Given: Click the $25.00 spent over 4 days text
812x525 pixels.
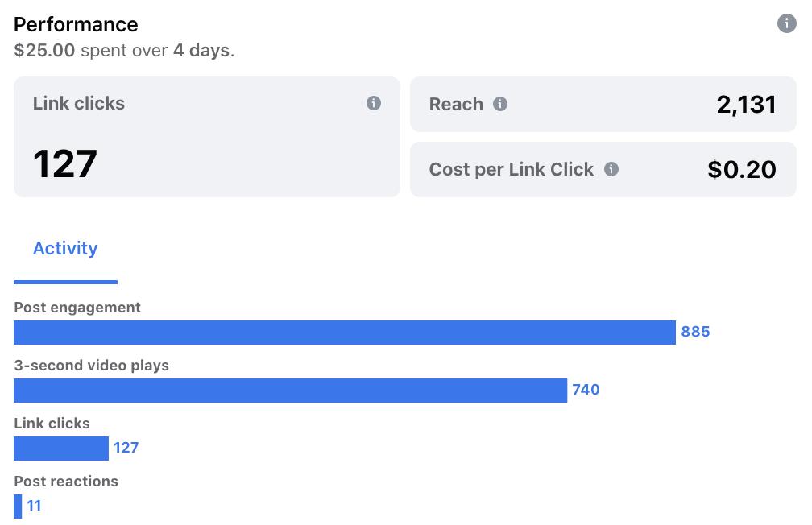Looking at the screenshot, I should [124, 50].
